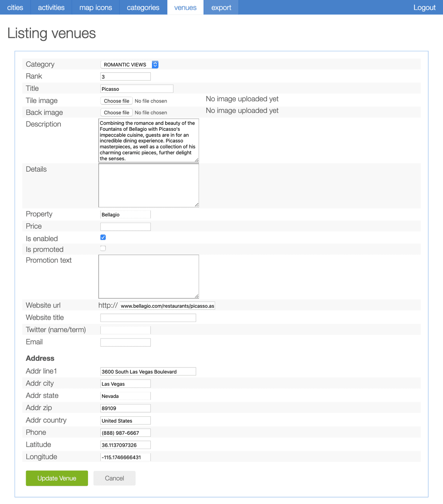Uncheck the Is enabled checkbox
The height and width of the screenshot is (504, 443).
coord(103,237)
